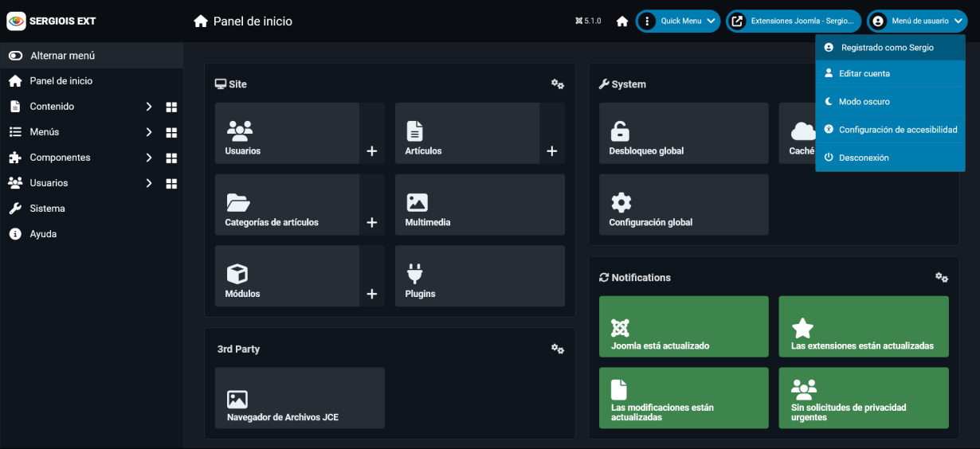Click the Desbloqueo global tile
Image resolution: width=980 pixels, height=449 pixels.
pos(684,133)
